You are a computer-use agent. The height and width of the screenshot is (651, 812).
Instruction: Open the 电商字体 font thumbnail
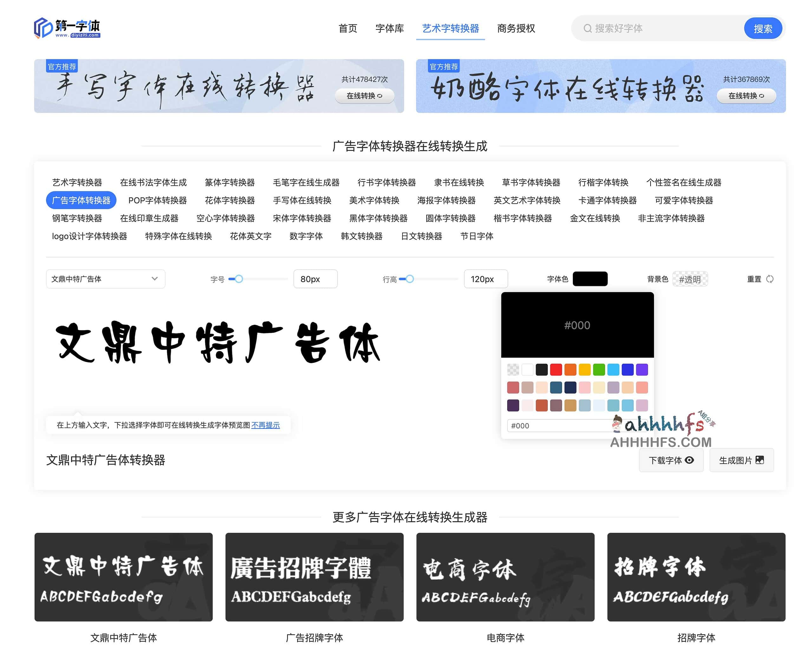point(505,577)
